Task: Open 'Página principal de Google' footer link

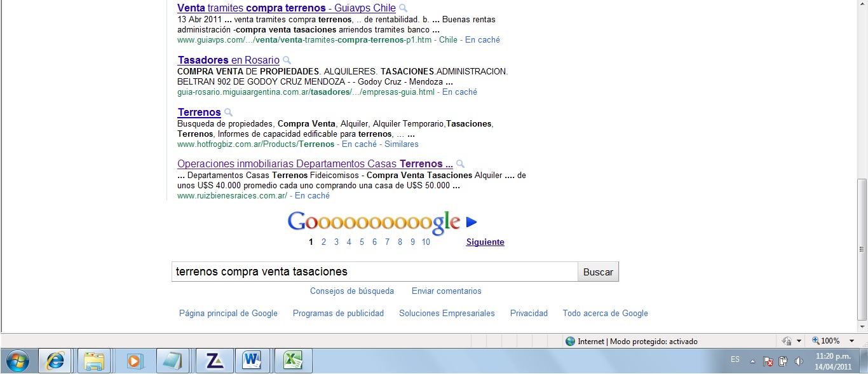Action: click(x=228, y=313)
